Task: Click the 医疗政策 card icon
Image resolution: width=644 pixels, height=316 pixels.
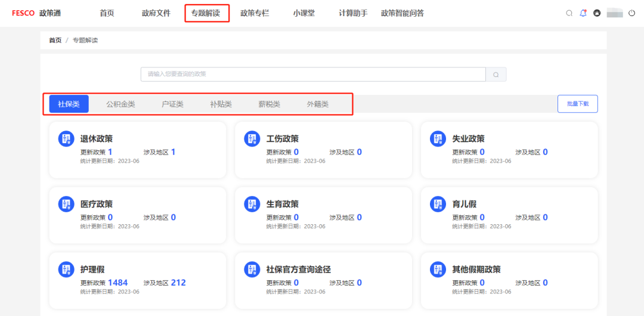Action: [x=66, y=205]
